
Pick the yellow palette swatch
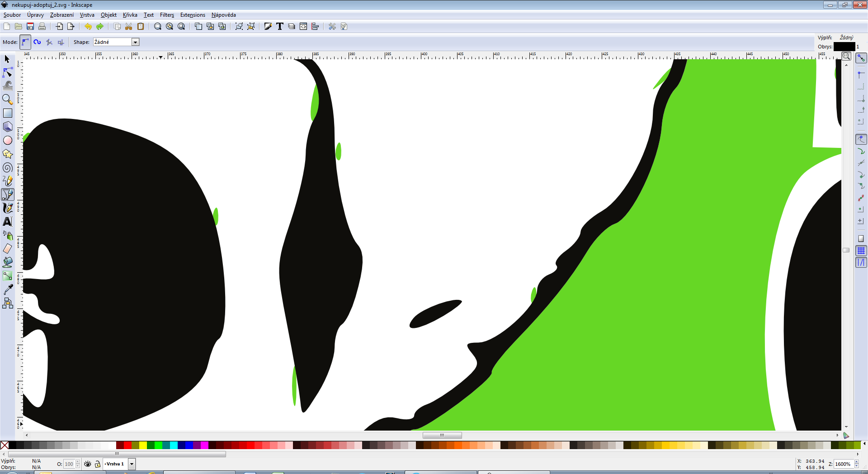[143, 446]
